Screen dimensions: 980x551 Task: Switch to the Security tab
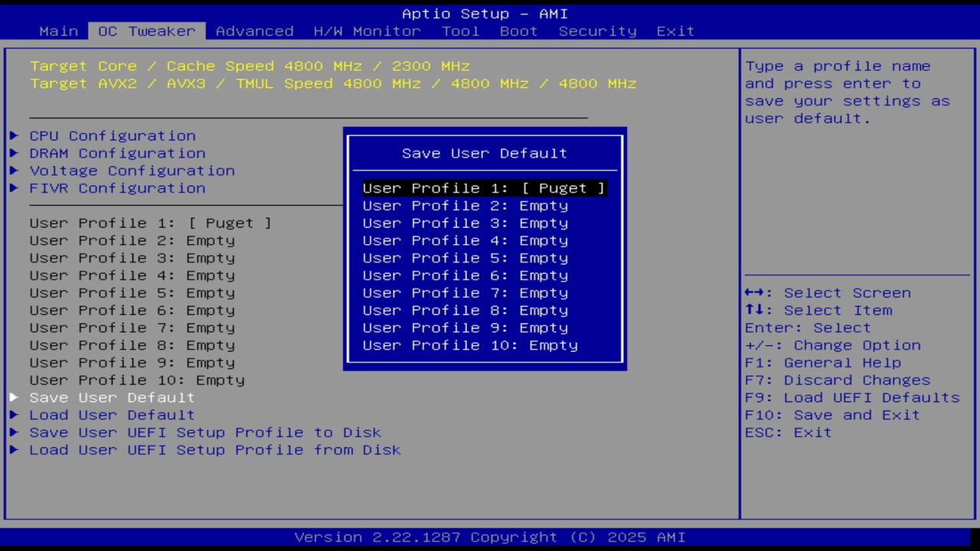point(598,31)
